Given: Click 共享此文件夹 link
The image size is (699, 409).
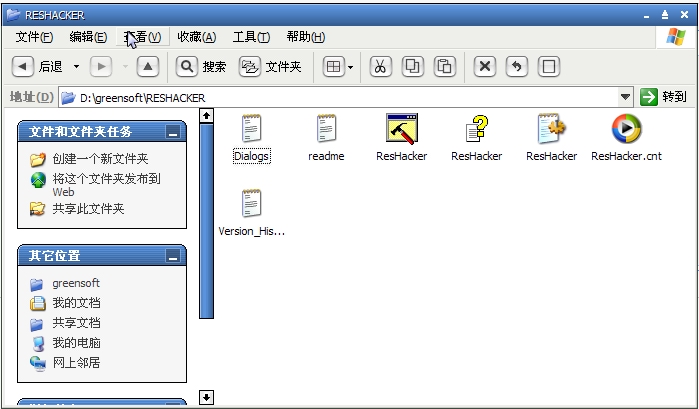Looking at the screenshot, I should 88,209.
